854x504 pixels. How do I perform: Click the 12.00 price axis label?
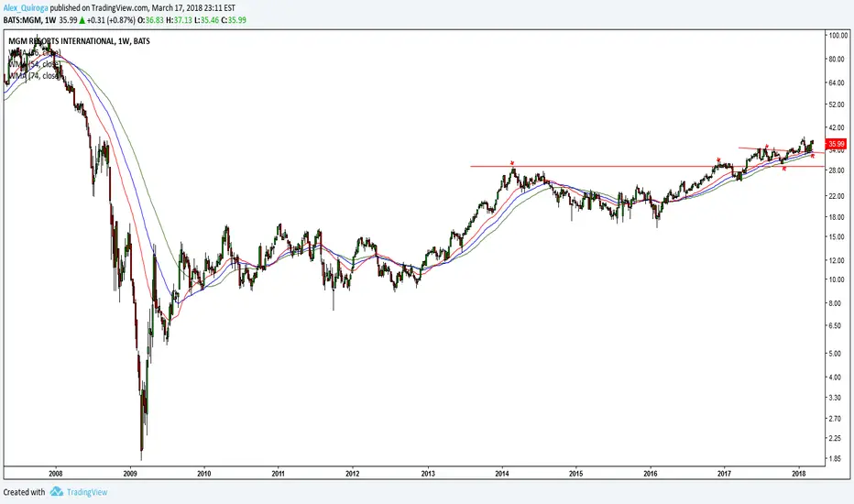click(x=836, y=260)
